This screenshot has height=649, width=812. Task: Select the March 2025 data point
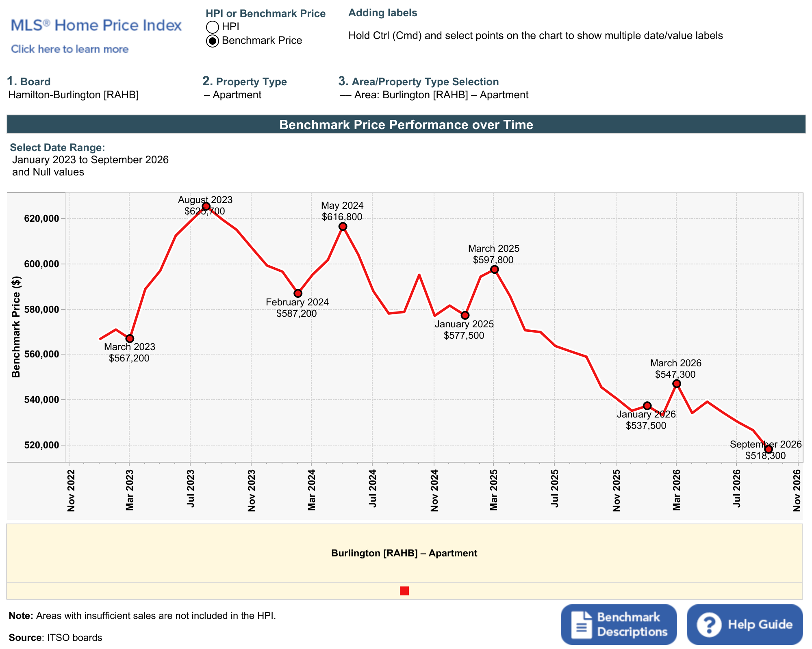click(x=495, y=269)
